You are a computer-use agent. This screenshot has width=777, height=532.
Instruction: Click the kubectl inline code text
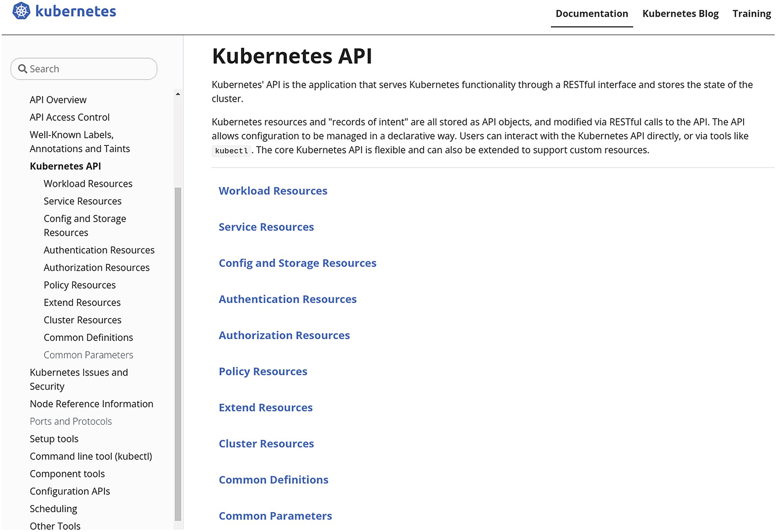coord(232,151)
